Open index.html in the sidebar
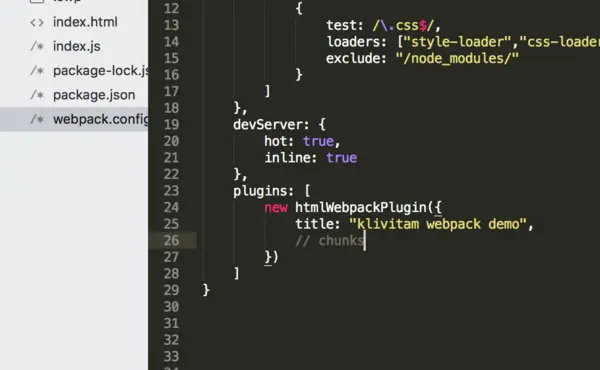 coord(85,22)
